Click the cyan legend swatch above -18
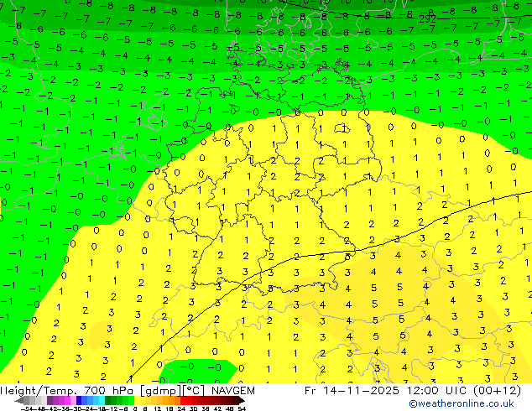Image resolution: width=532 pixels, height=411 pixels. [x=102, y=400]
